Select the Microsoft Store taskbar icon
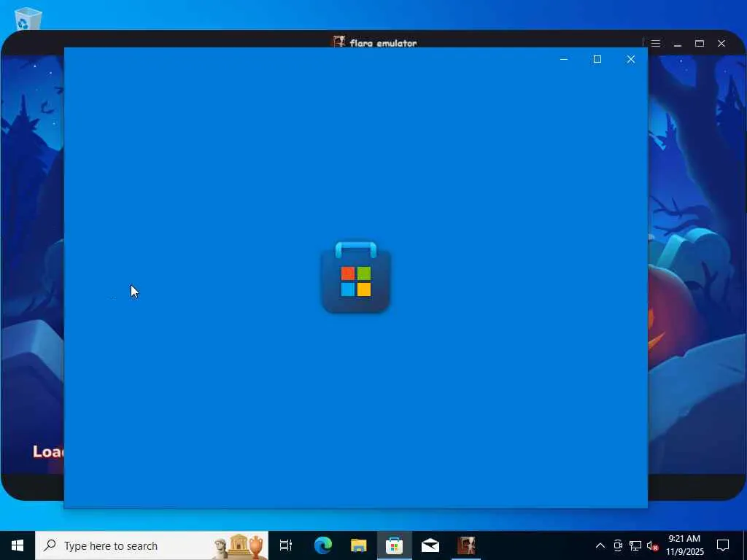Image resolution: width=747 pixels, height=560 pixels. [x=394, y=545]
